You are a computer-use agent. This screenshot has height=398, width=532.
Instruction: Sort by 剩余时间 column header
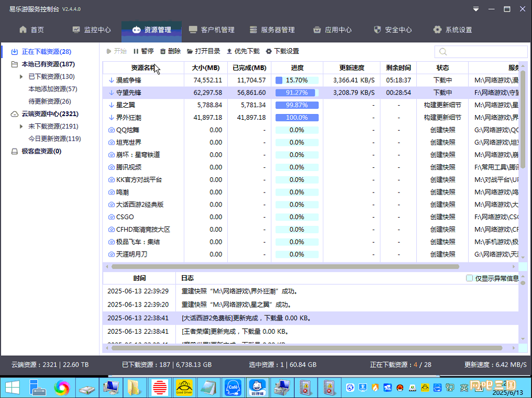coord(398,68)
